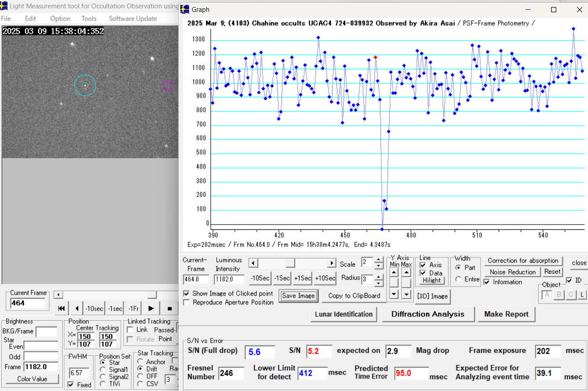Click the Mag drop value field

(398, 351)
